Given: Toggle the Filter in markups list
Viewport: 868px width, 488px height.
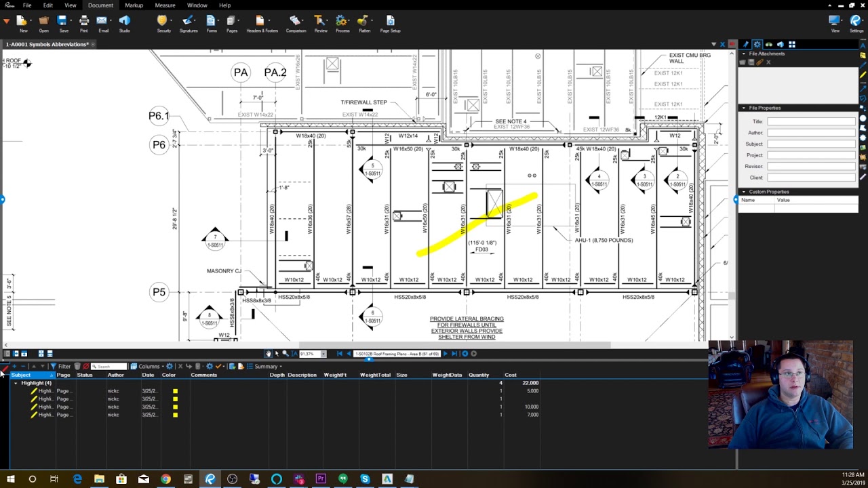Looking at the screenshot, I should pos(60,366).
